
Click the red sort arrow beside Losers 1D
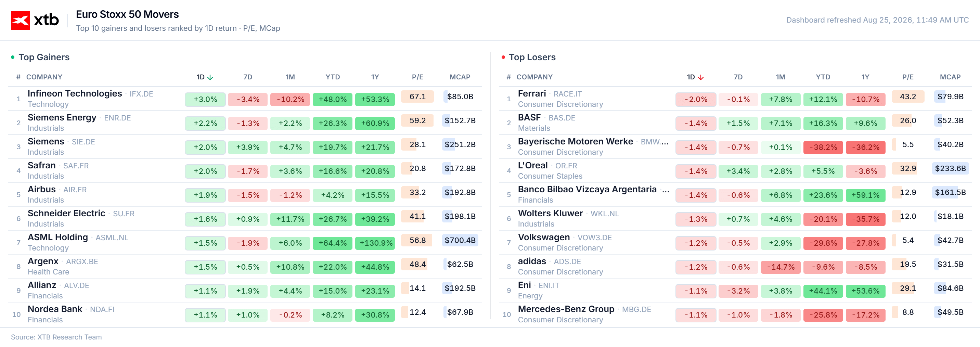pos(700,77)
